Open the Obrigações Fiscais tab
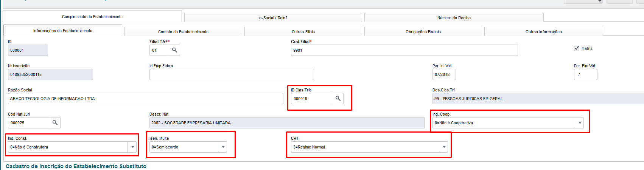 [423, 32]
